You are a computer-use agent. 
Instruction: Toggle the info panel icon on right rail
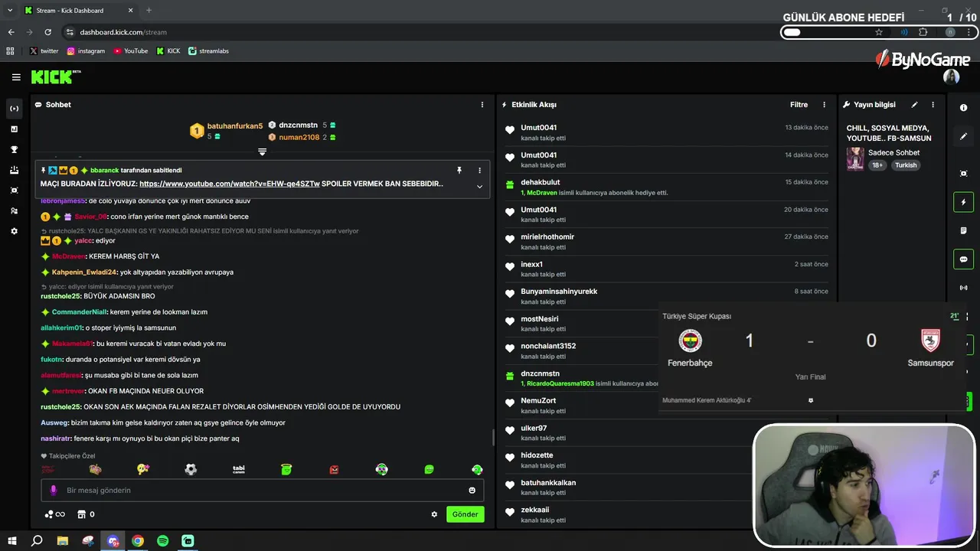pos(963,108)
